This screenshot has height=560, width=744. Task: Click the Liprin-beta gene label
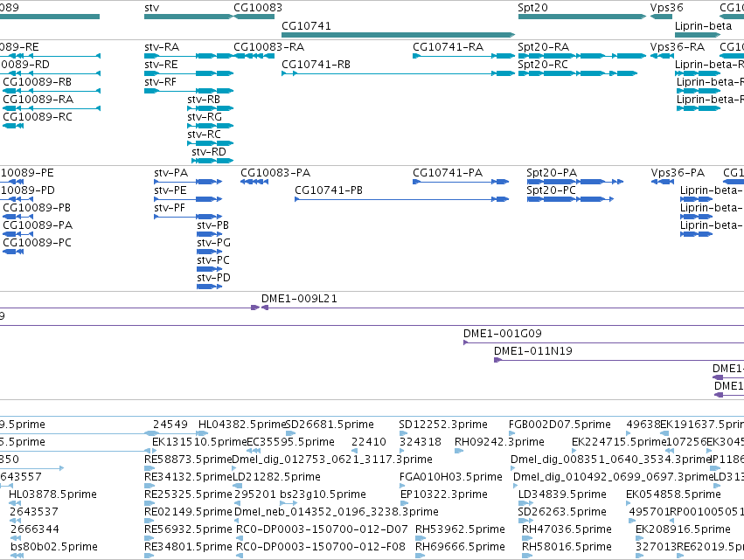coord(703,25)
